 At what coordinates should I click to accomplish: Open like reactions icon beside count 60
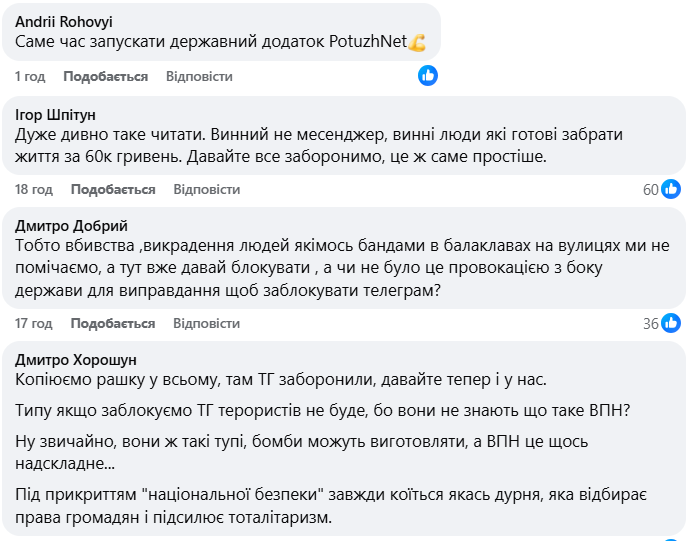pos(671,189)
